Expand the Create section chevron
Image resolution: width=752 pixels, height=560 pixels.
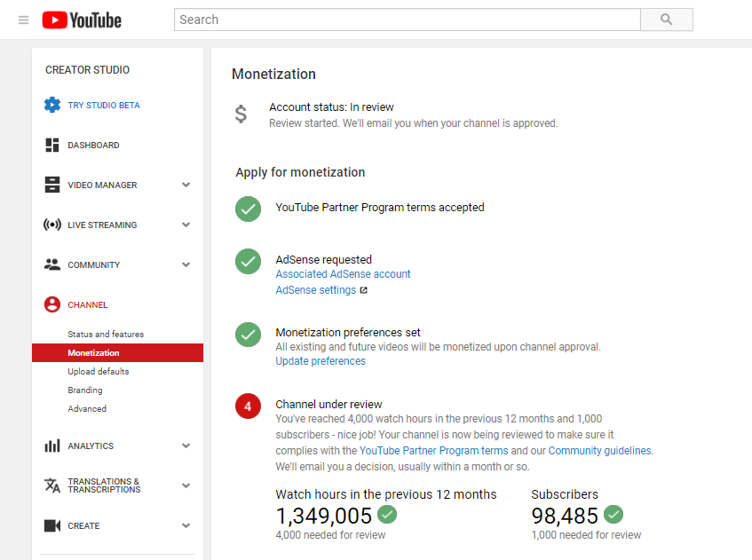[186, 525]
